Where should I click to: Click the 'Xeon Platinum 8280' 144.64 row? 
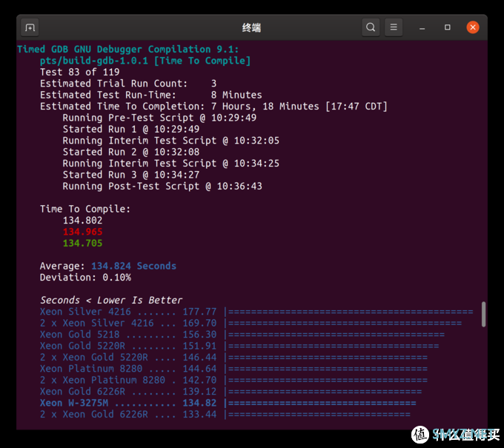(x=233, y=369)
